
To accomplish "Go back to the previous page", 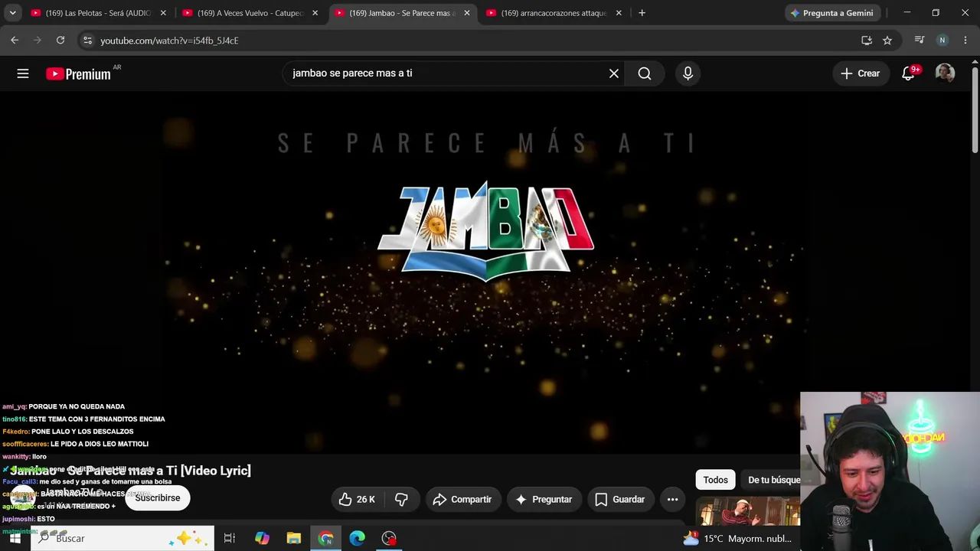I will coord(15,41).
